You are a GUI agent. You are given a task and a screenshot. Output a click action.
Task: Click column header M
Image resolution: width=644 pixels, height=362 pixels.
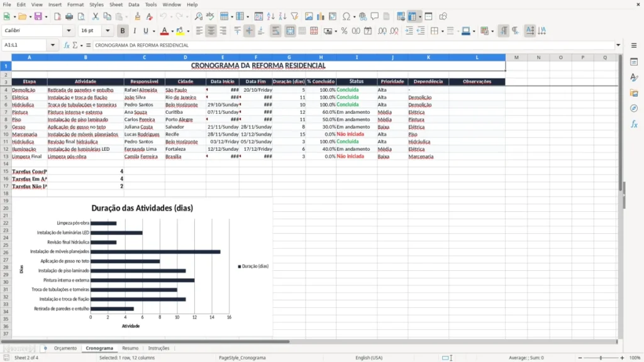[x=516, y=57]
